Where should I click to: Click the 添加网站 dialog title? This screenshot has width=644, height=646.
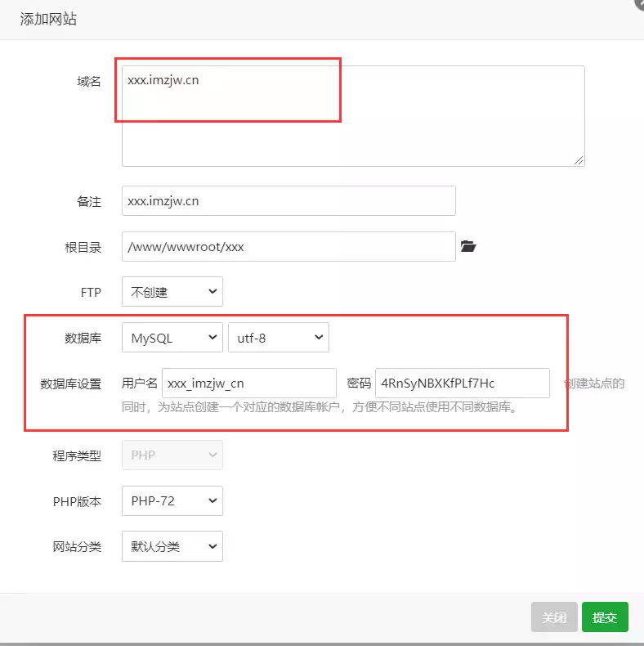[x=48, y=19]
